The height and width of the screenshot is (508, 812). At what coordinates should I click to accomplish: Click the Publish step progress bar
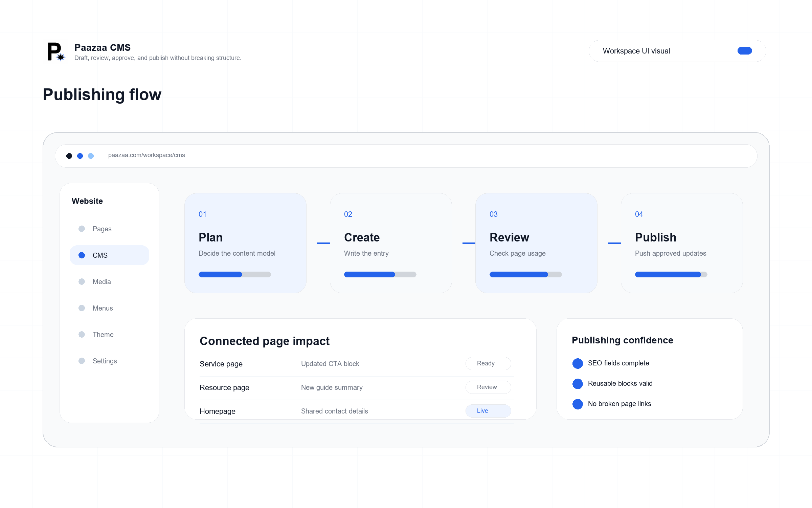(x=671, y=275)
